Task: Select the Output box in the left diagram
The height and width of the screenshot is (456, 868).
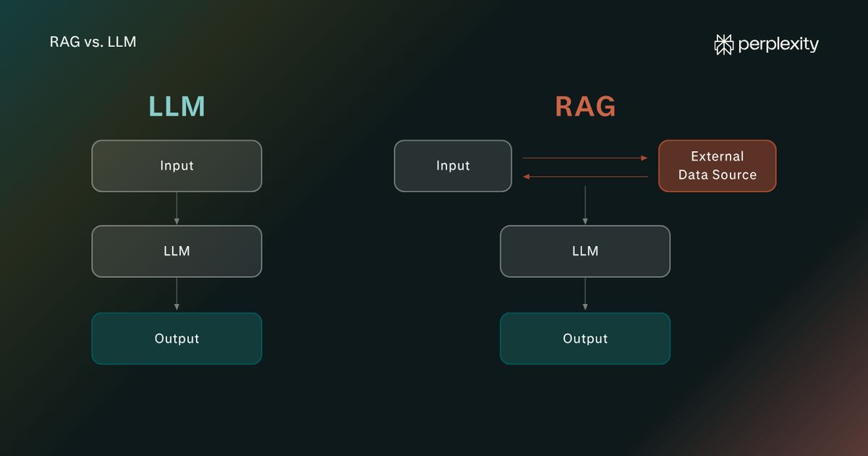Action: [x=176, y=338]
